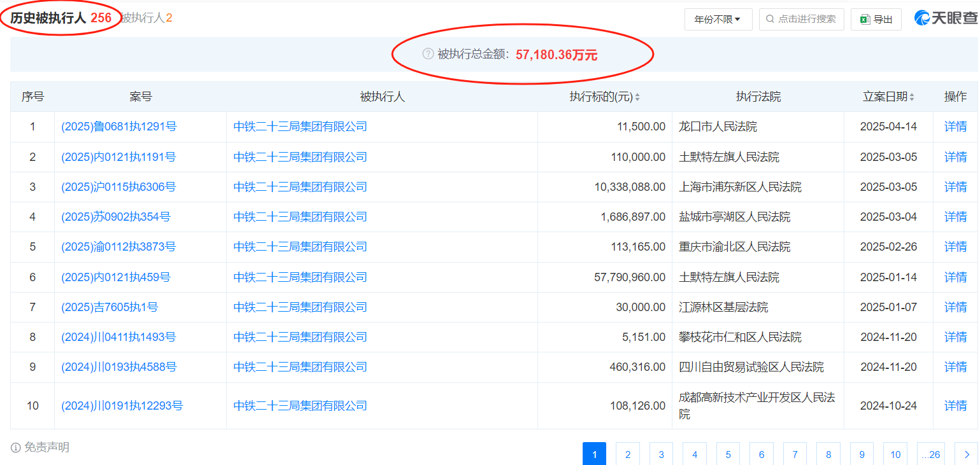
Task: Go to page 3
Action: tap(661, 454)
